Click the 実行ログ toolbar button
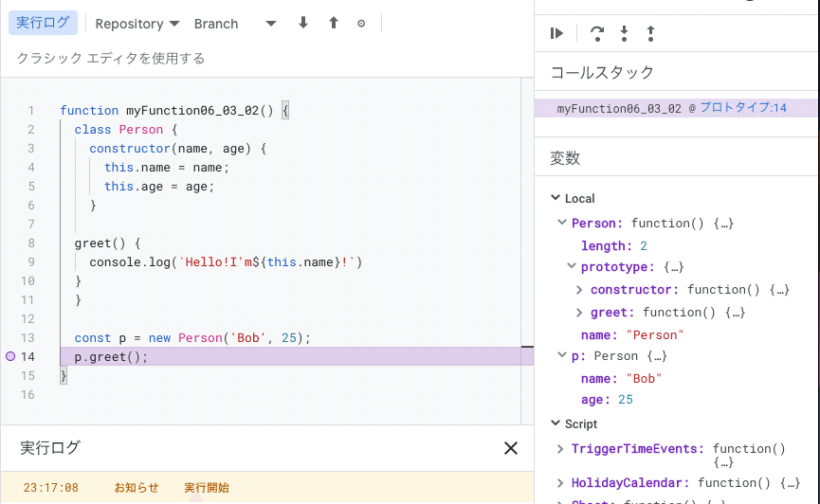The image size is (820, 504). pos(43,23)
